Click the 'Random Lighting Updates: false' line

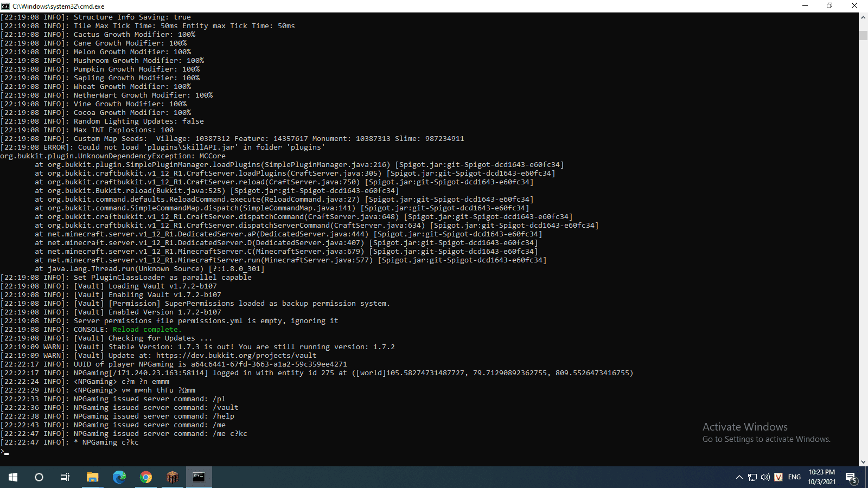[x=102, y=121]
